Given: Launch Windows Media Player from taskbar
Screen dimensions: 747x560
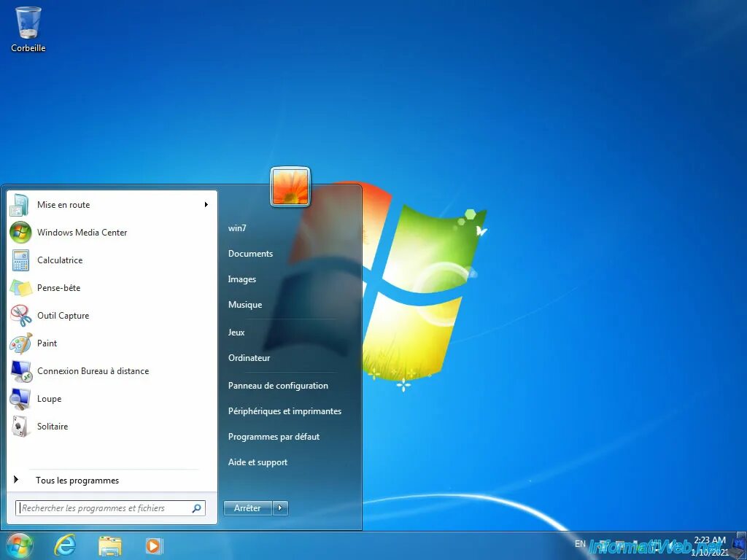Looking at the screenshot, I should pos(154,545).
